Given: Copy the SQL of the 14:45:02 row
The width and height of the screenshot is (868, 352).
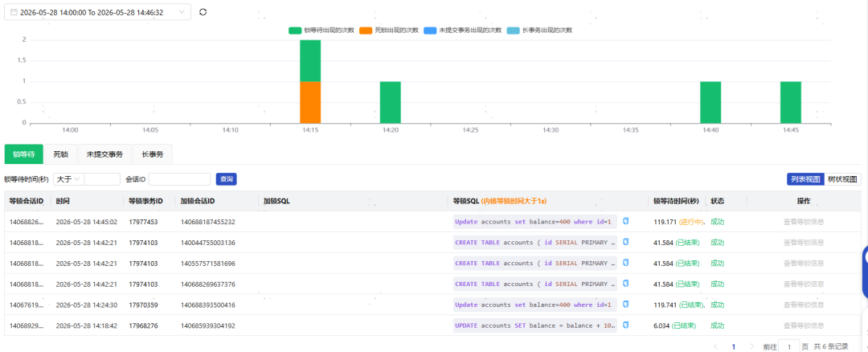Looking at the screenshot, I should pos(626,221).
